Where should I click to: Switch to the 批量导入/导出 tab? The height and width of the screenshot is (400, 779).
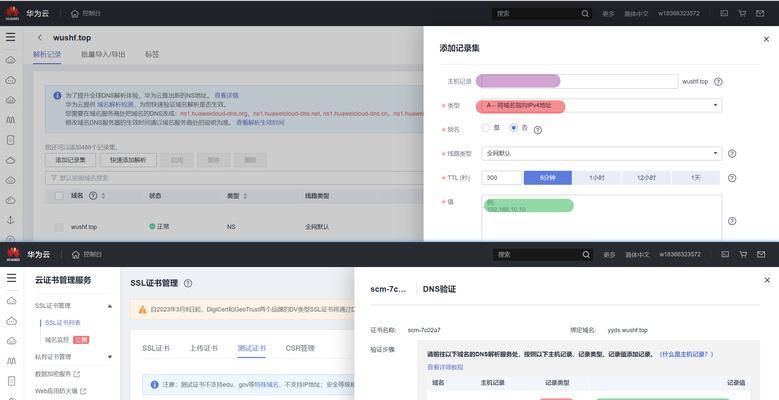point(103,54)
